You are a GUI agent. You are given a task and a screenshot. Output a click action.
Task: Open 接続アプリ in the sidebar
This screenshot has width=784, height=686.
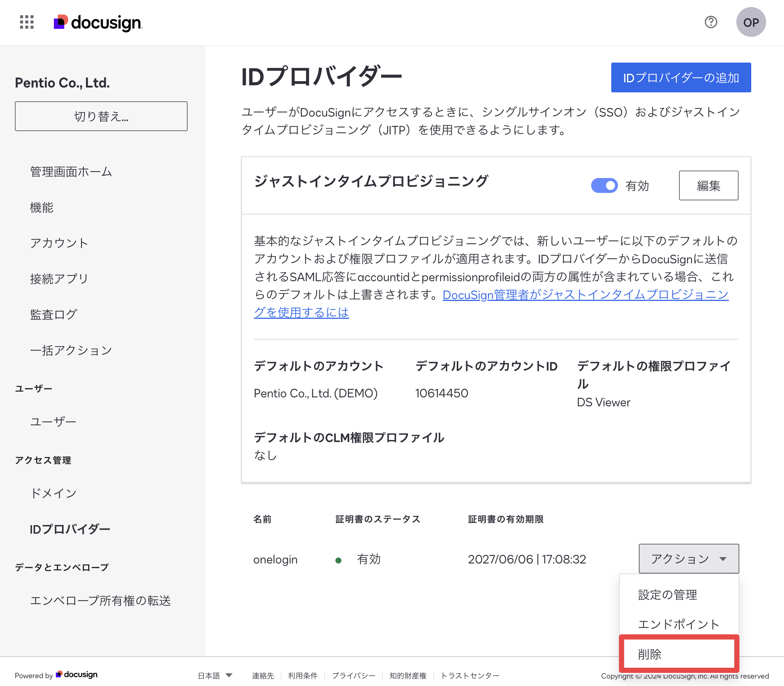pyautogui.click(x=59, y=279)
